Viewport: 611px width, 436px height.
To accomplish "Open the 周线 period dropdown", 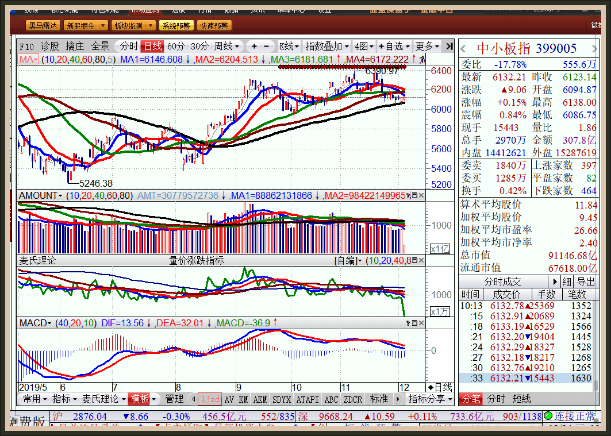I will coord(226,46).
